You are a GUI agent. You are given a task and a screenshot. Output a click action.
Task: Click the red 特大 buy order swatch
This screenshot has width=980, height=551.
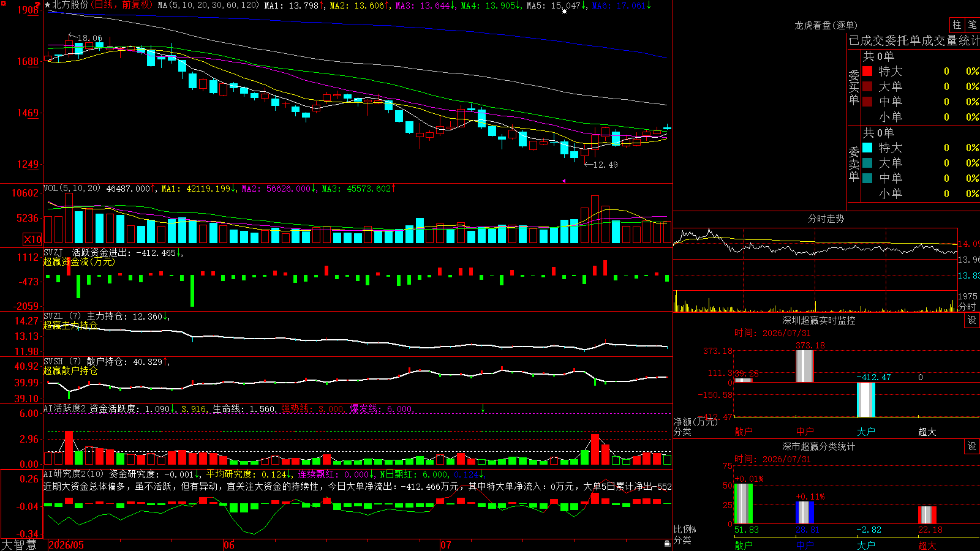click(867, 71)
